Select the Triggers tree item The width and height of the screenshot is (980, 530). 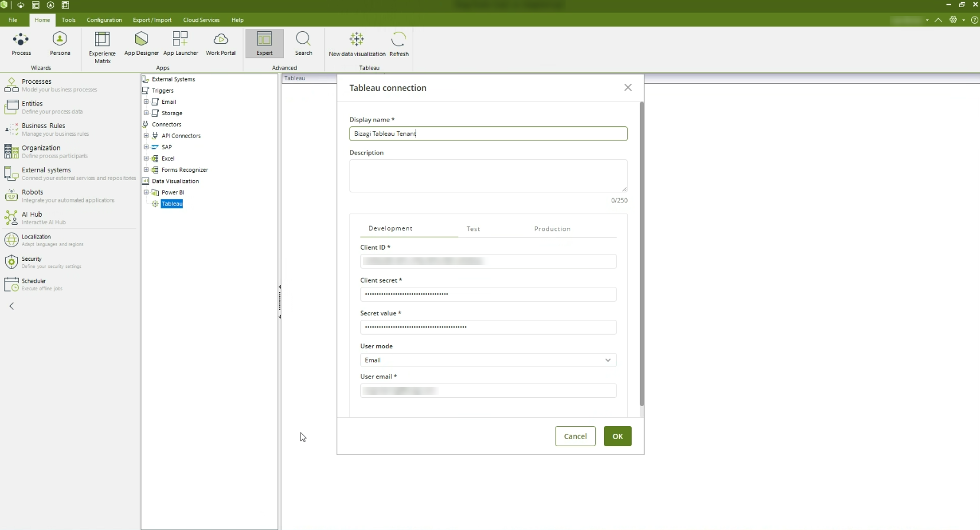(x=162, y=90)
